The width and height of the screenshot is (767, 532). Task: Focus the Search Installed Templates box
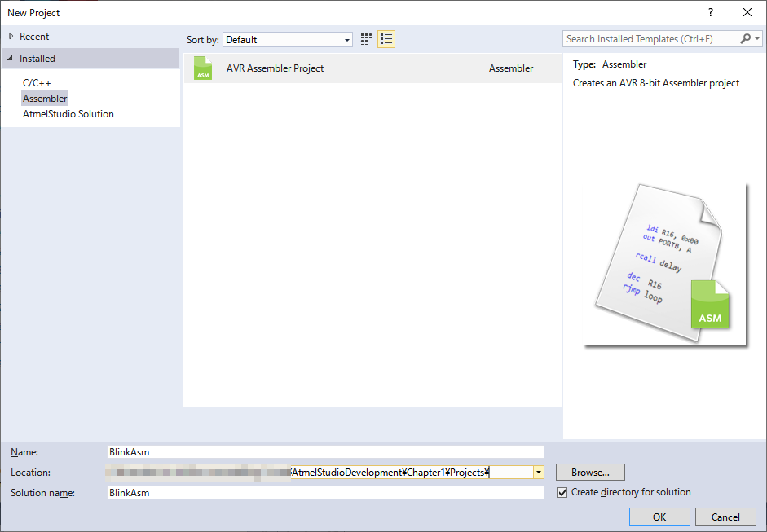pos(652,38)
